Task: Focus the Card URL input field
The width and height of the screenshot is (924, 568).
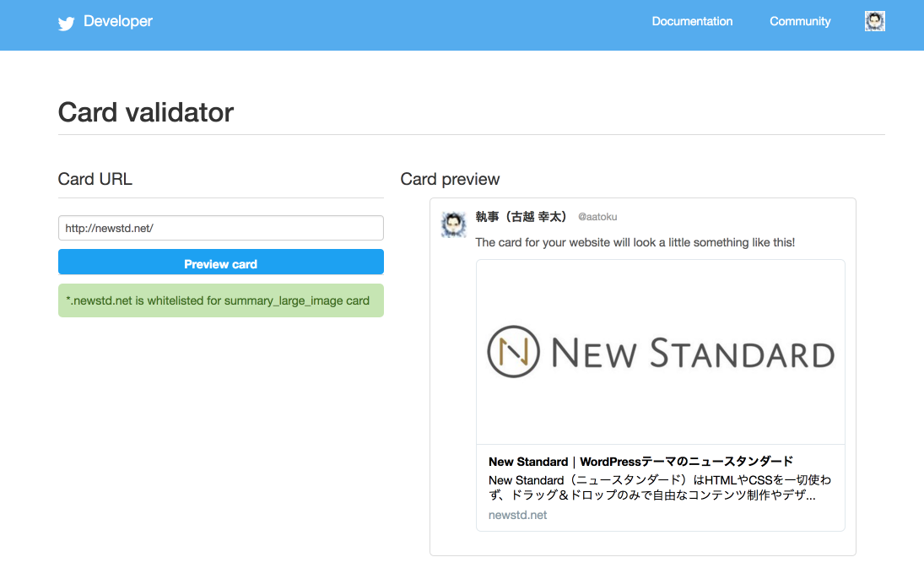Action: point(221,228)
